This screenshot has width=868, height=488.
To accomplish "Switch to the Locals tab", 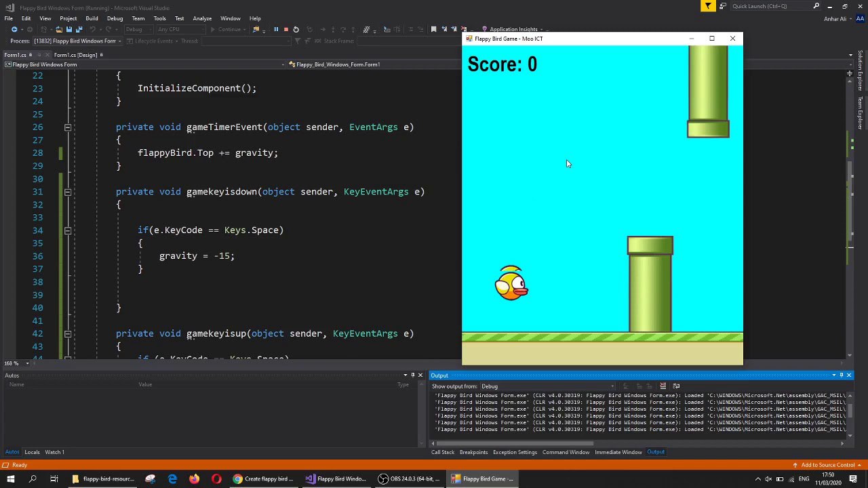I will (x=32, y=452).
